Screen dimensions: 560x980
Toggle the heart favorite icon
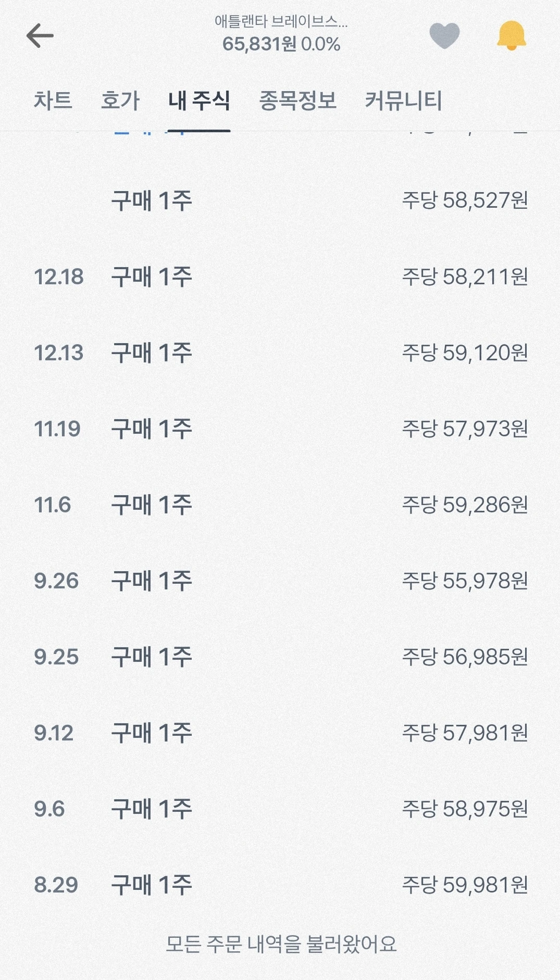pyautogui.click(x=444, y=36)
